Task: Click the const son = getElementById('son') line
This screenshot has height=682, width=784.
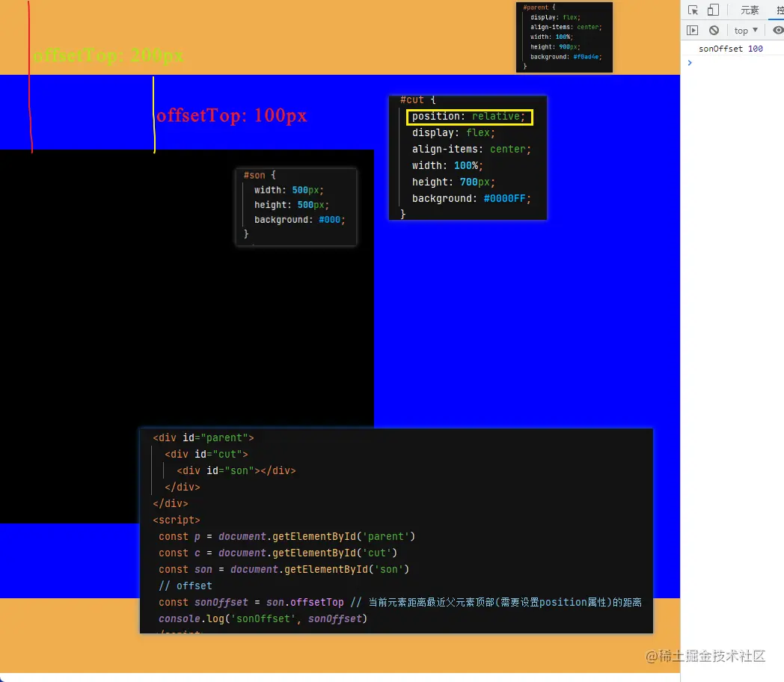Action: (284, 570)
